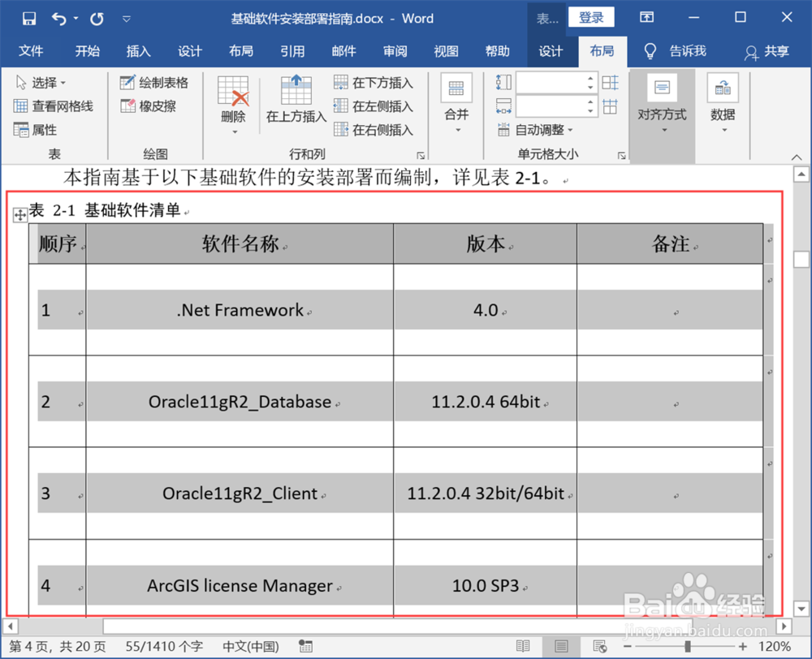Open the 自动调整 autofit dropdown
The image size is (812, 659).
point(535,129)
